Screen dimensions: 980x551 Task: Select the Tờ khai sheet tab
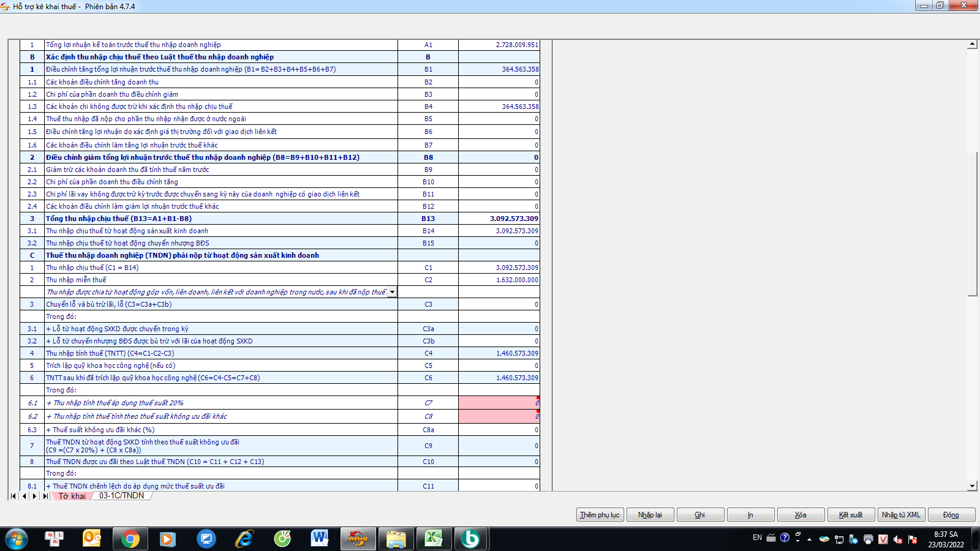72,496
